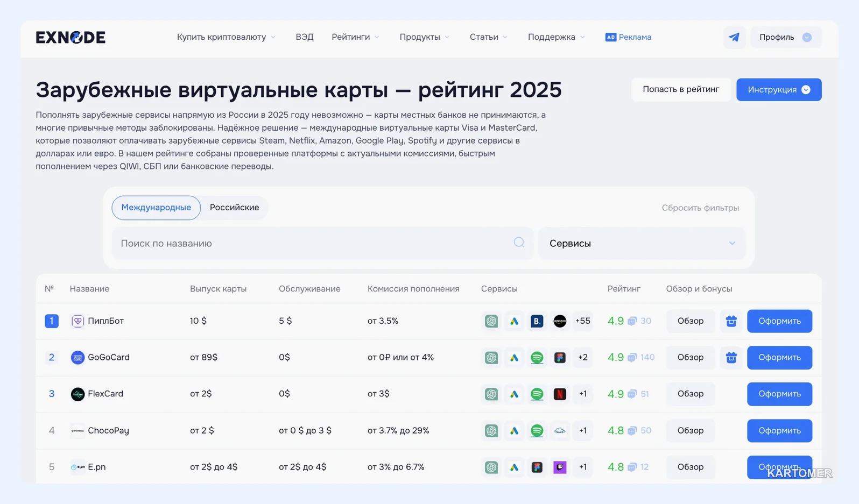Click Google Ads icon in FlexCard row

click(x=515, y=394)
